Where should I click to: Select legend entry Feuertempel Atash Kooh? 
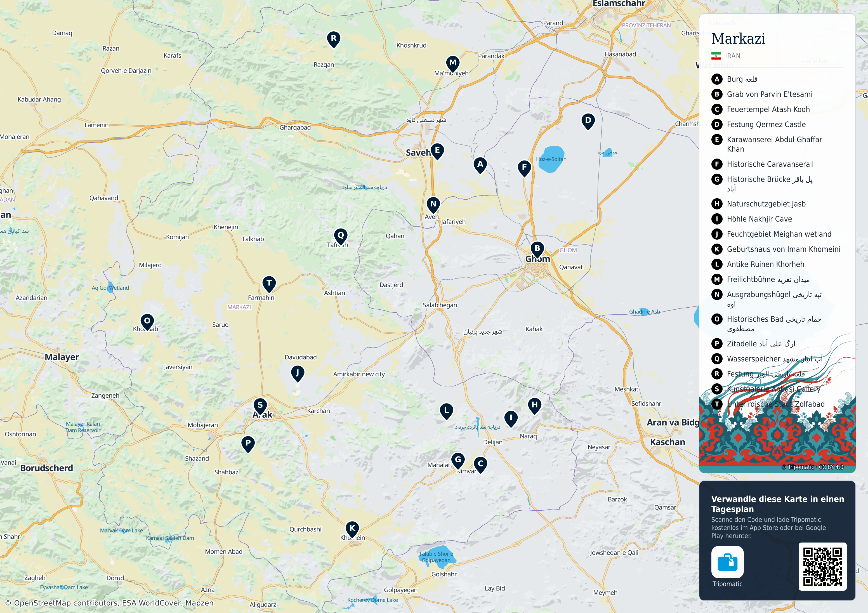pyautogui.click(x=761, y=109)
